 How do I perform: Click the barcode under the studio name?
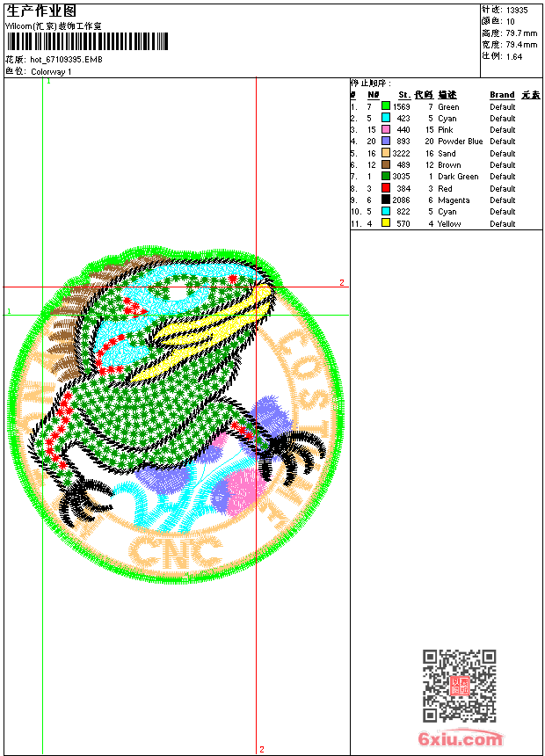(88, 41)
